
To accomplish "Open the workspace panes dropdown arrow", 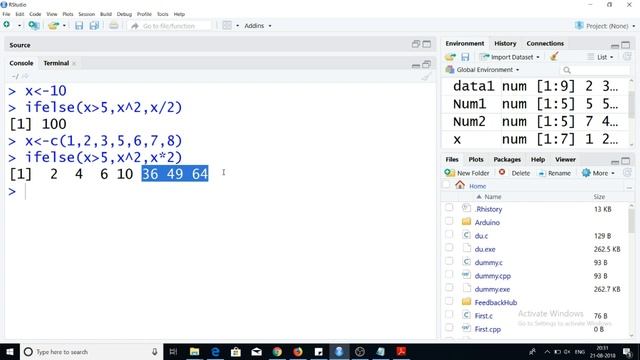I will coord(238,26).
